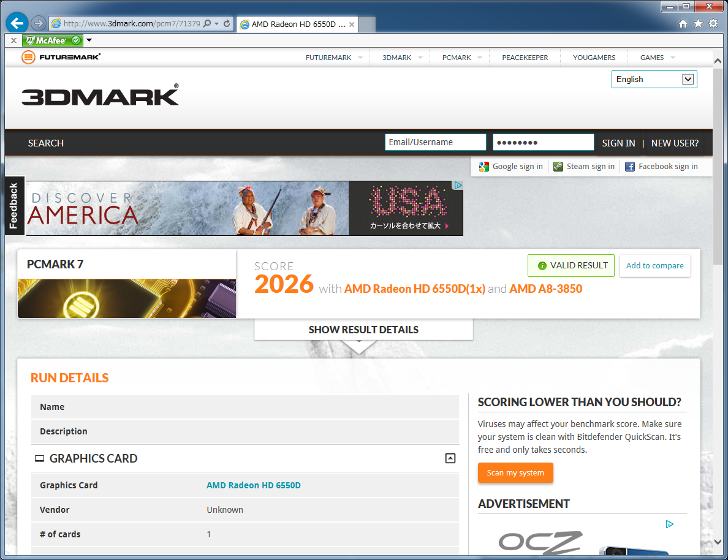Image resolution: width=728 pixels, height=560 pixels.
Task: Click the SIGN IN button
Action: point(618,143)
